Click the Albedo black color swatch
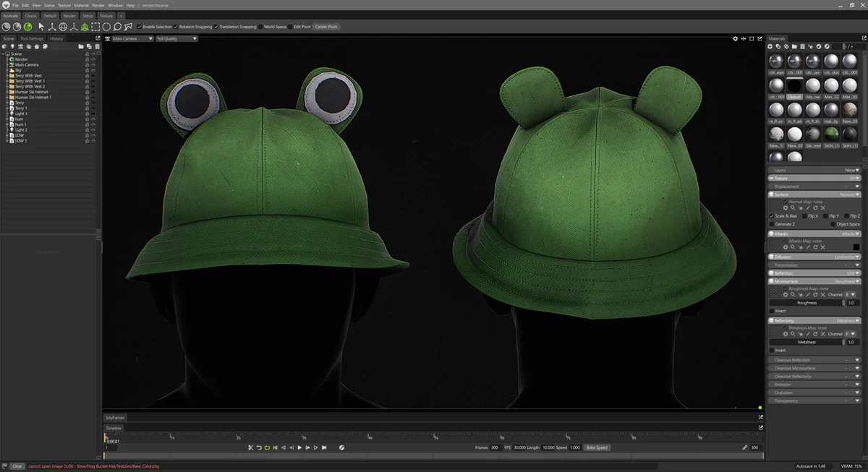The width and height of the screenshot is (868, 472). coord(856,247)
